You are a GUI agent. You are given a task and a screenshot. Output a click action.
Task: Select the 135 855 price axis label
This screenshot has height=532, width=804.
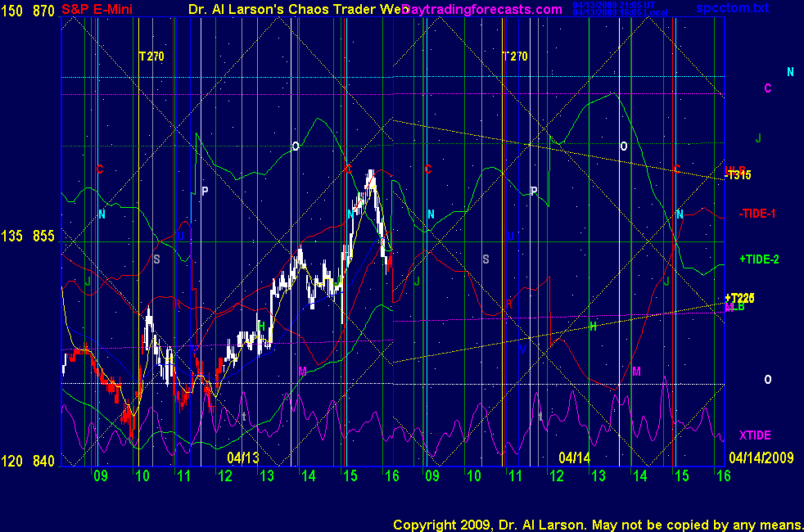(x=28, y=237)
